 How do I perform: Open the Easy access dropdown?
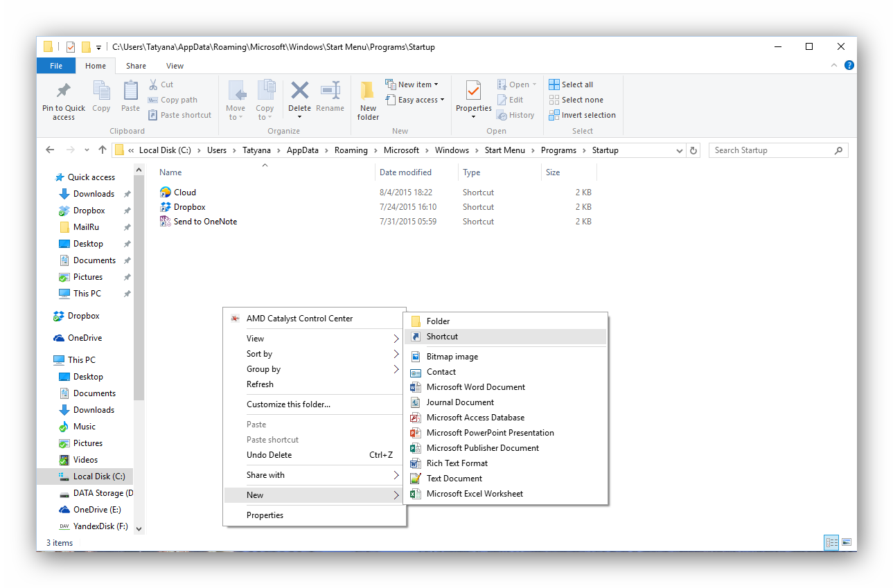(x=415, y=100)
